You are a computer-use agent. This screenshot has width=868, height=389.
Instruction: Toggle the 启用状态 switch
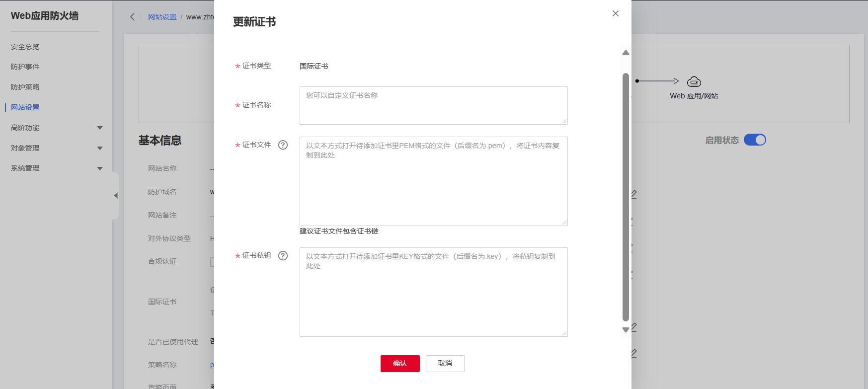755,140
